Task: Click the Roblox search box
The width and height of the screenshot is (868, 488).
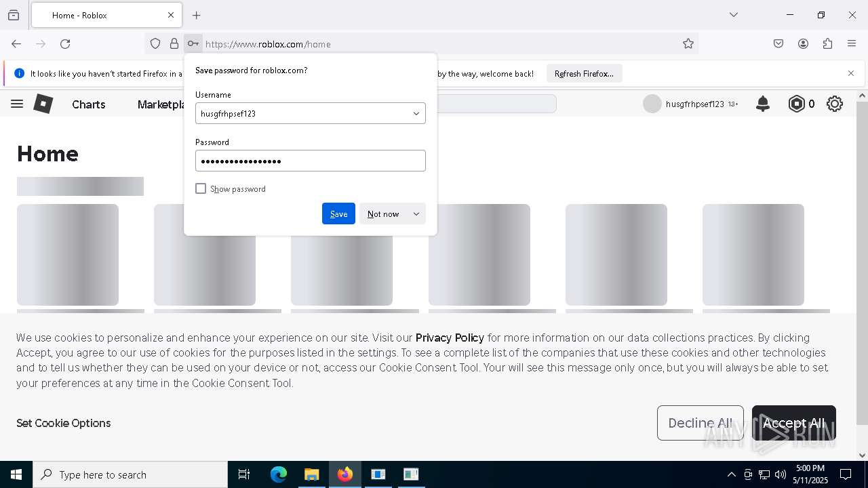Action: point(496,104)
